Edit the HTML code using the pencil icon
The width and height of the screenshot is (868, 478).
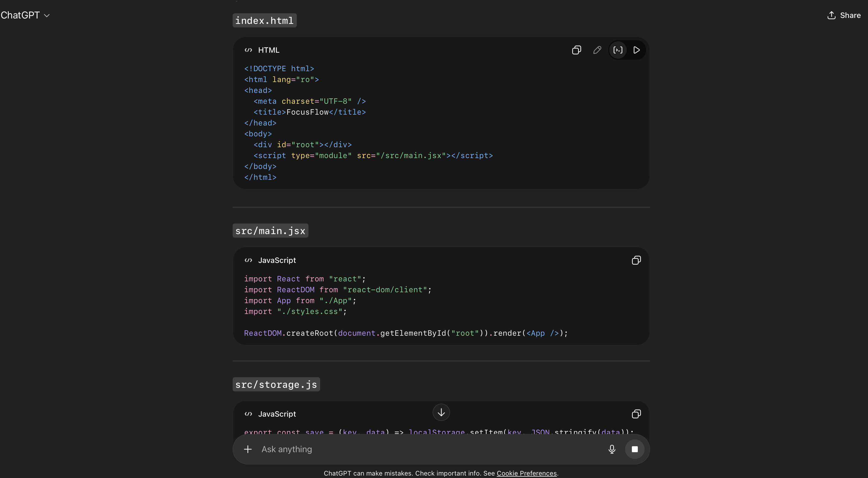click(x=597, y=50)
